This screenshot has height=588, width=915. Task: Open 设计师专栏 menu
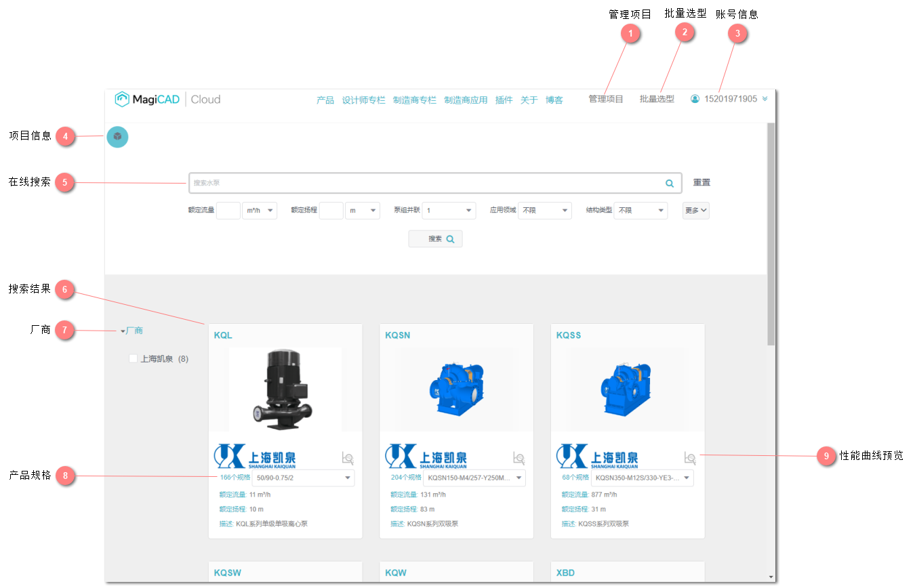point(363,100)
